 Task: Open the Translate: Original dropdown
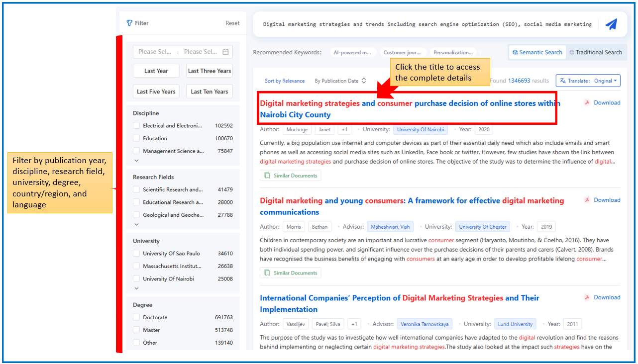[588, 81]
